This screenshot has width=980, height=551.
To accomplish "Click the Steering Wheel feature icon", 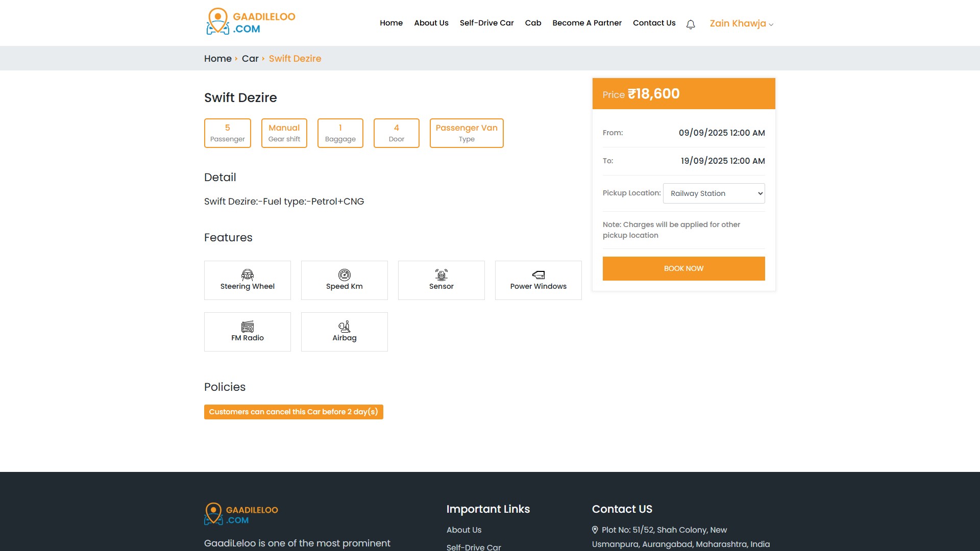I will pyautogui.click(x=248, y=274).
